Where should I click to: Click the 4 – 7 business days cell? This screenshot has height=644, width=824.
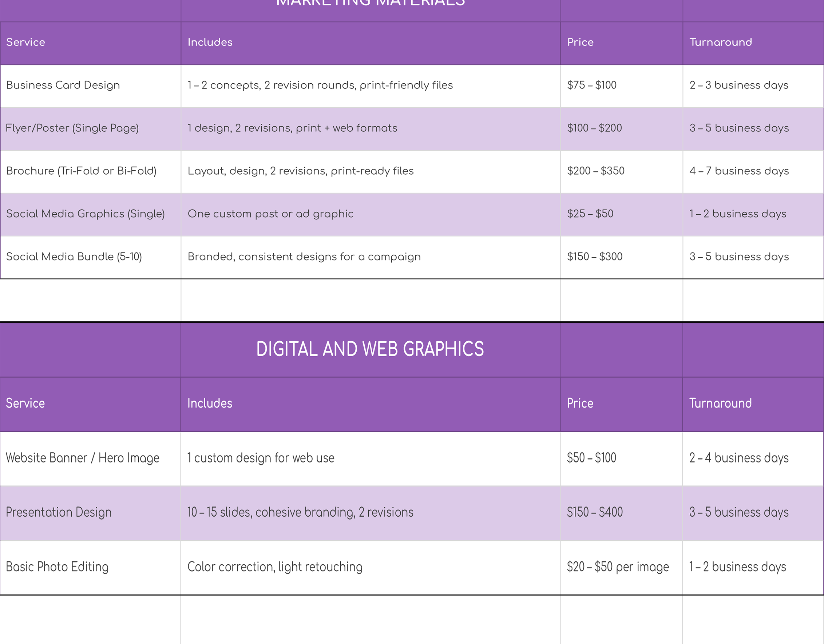click(739, 171)
